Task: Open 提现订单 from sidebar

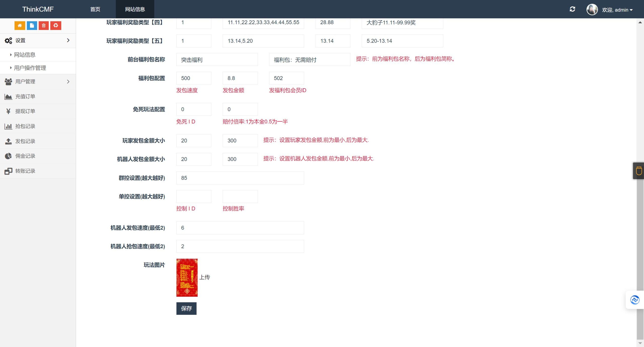Action: (25, 111)
